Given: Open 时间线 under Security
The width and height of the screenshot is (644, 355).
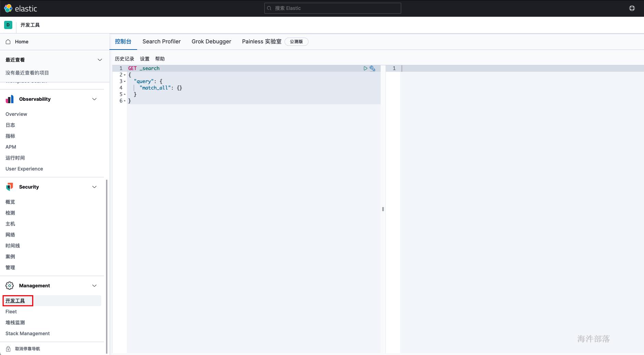Looking at the screenshot, I should click(13, 246).
